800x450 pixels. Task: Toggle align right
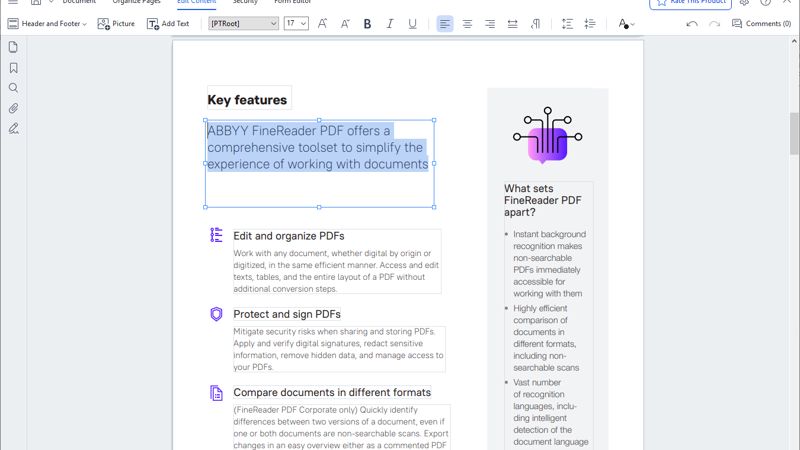[490, 23]
